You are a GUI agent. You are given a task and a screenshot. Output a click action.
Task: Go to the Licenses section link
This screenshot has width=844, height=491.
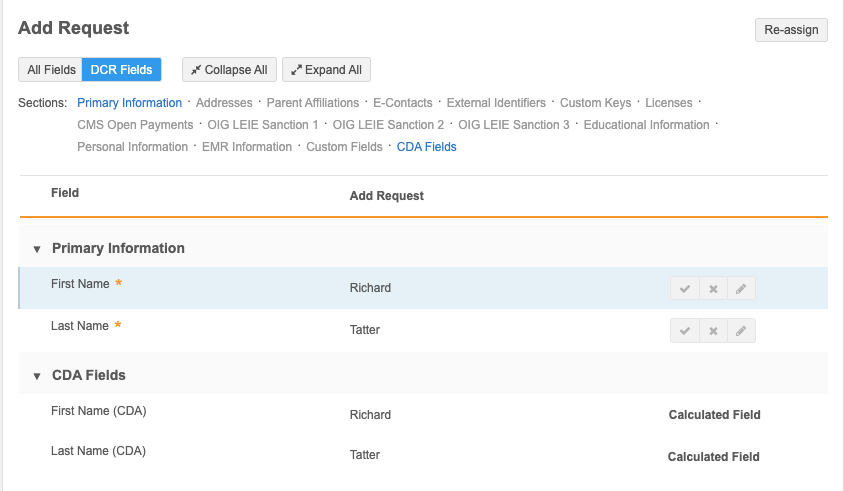[668, 103]
